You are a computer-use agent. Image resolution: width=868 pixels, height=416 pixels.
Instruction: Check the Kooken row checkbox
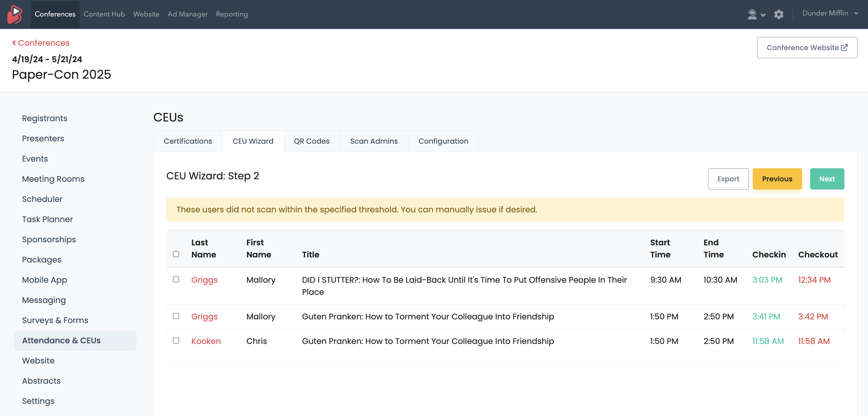coord(176,341)
